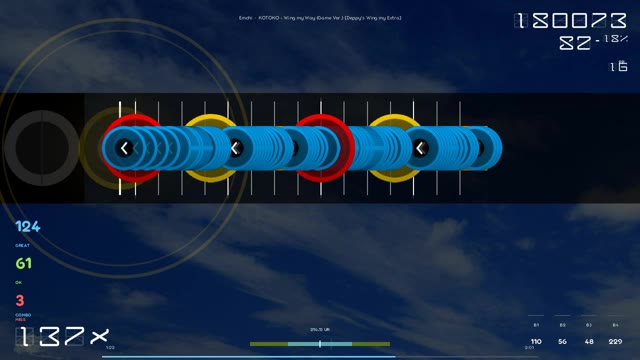This screenshot has height=360, width=640.
Task: Click the song progress bar at the bottom
Action: pos(320,357)
